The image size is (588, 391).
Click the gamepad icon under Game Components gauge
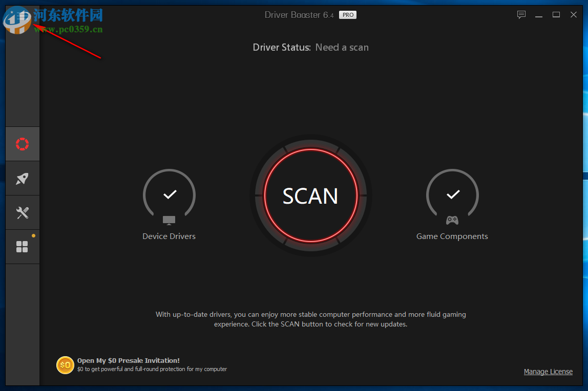tap(452, 220)
